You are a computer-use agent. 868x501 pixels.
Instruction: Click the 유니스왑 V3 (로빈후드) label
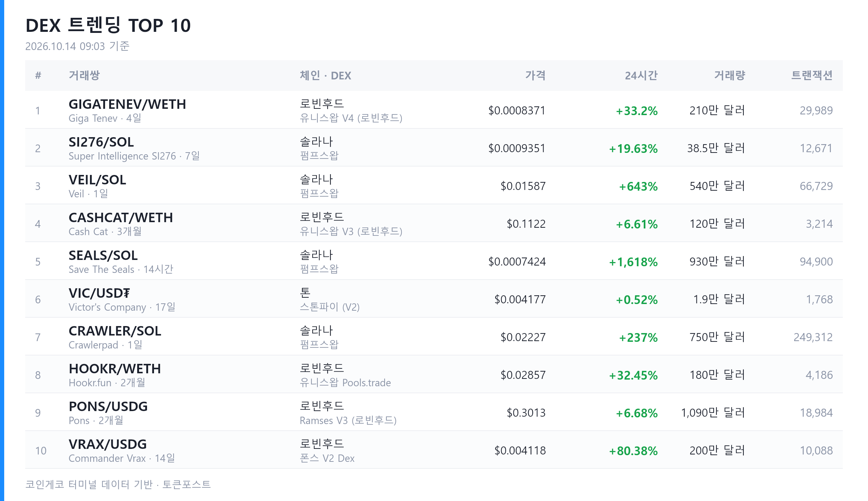pyautogui.click(x=351, y=232)
